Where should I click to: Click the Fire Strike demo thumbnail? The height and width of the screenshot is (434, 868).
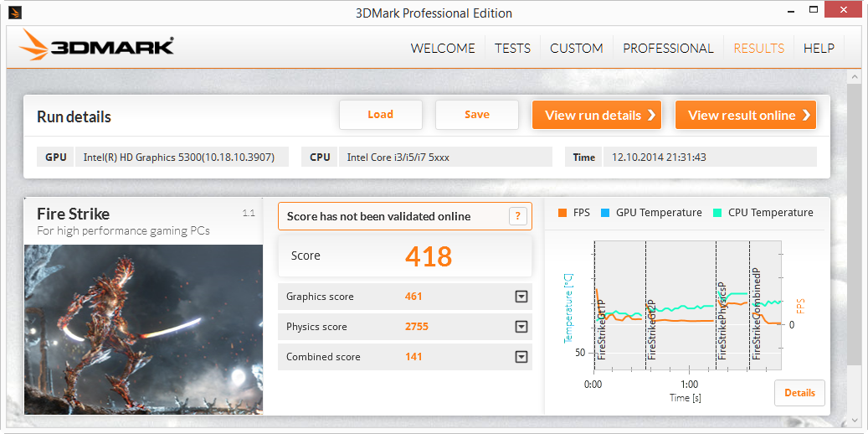pos(143,329)
